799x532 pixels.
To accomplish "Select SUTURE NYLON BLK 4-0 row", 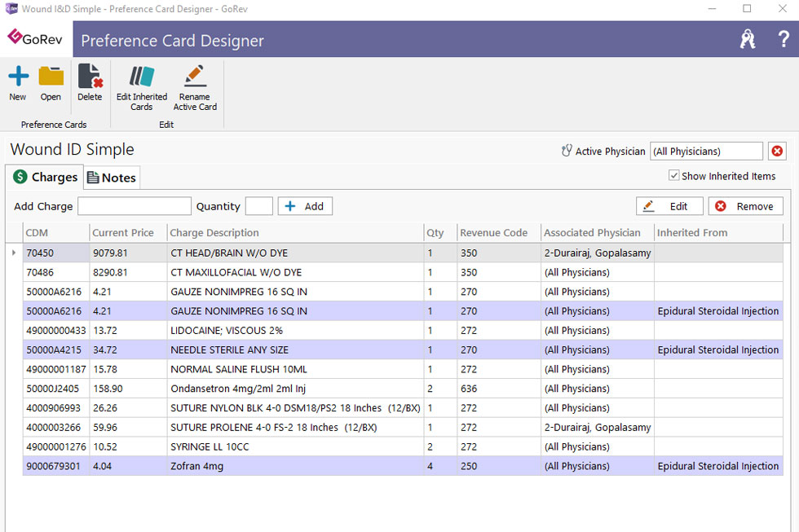I will (x=403, y=408).
